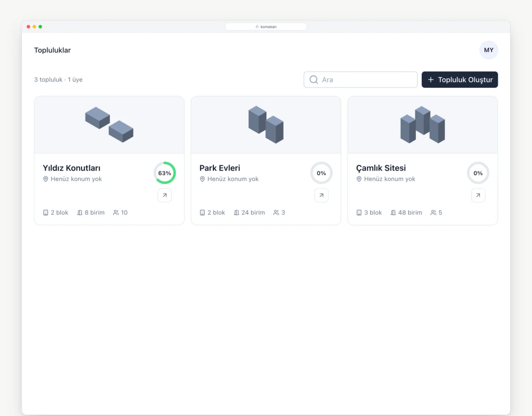This screenshot has height=416, width=532.
Task: Click the Yıldız Konutları building thumbnail
Action: pyautogui.click(x=109, y=125)
